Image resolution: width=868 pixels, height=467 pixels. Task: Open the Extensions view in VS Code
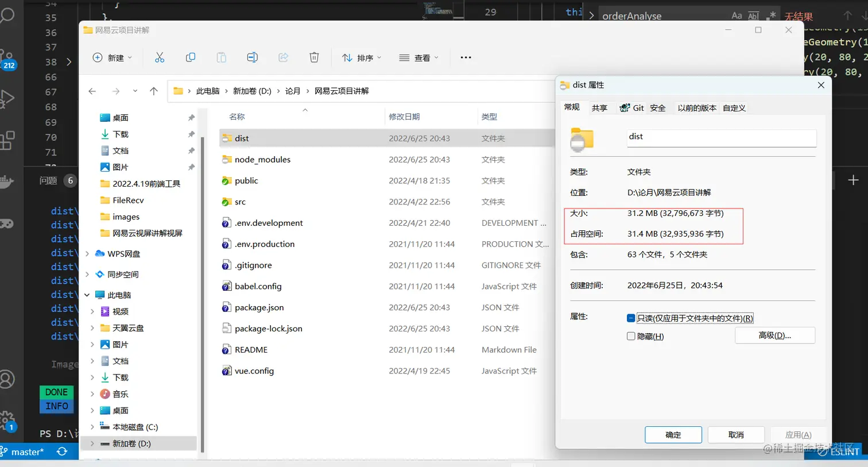(x=7, y=140)
